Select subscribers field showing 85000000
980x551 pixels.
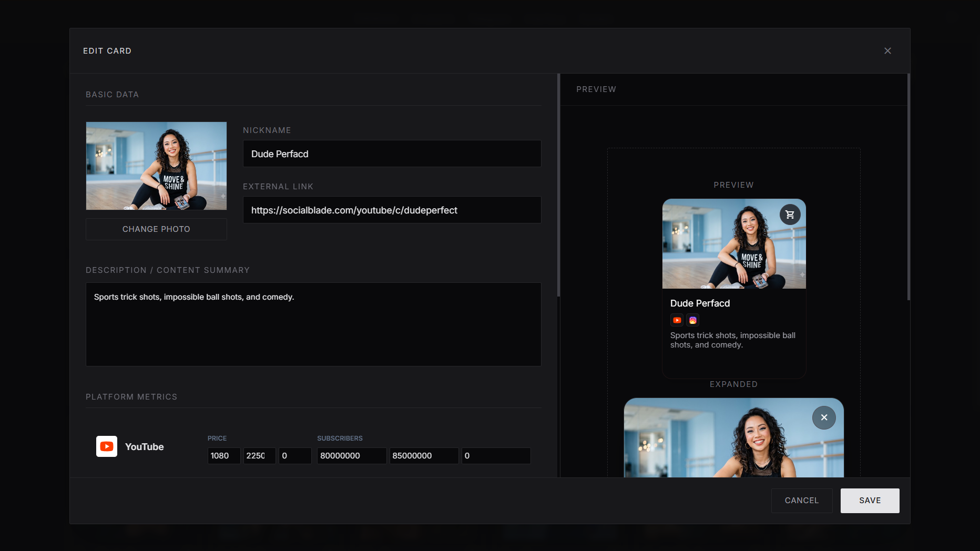pyautogui.click(x=424, y=456)
